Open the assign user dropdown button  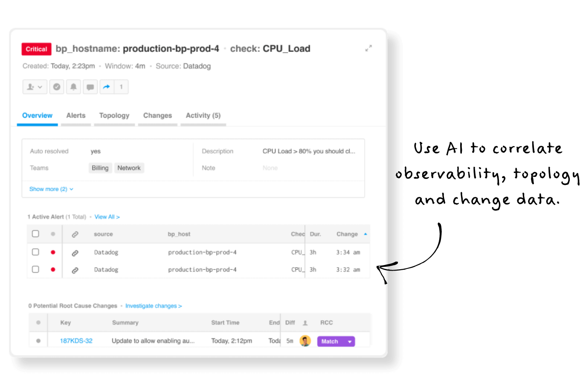35,87
